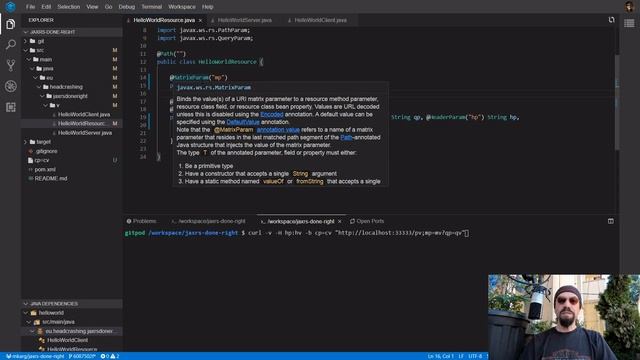Toggle the right sidebar outline icon
640x360 pixels.
click(x=629, y=23)
